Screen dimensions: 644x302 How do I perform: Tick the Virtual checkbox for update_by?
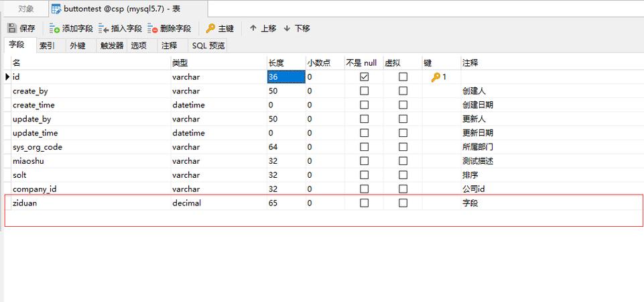point(403,119)
